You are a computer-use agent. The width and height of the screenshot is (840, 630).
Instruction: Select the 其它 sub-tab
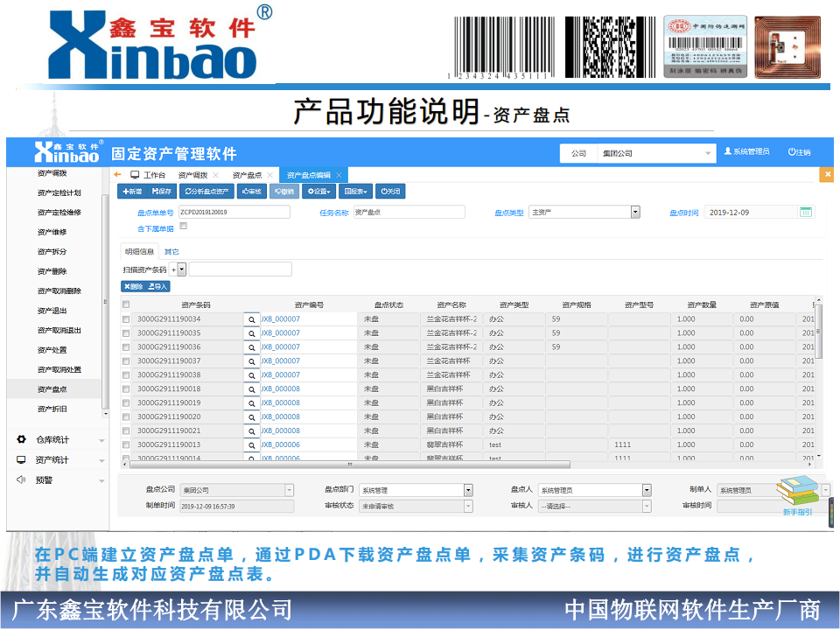[x=171, y=252]
